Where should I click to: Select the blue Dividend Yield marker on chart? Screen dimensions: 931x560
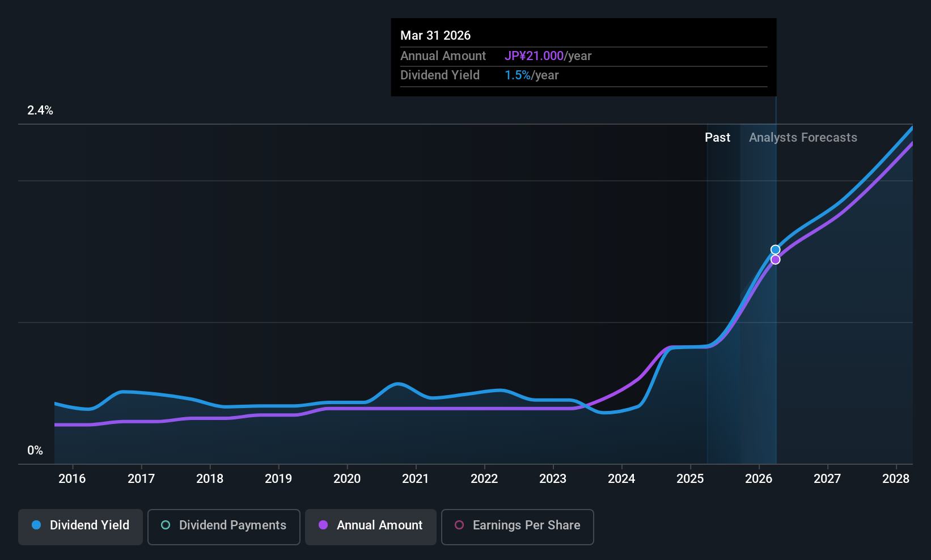[775, 249]
